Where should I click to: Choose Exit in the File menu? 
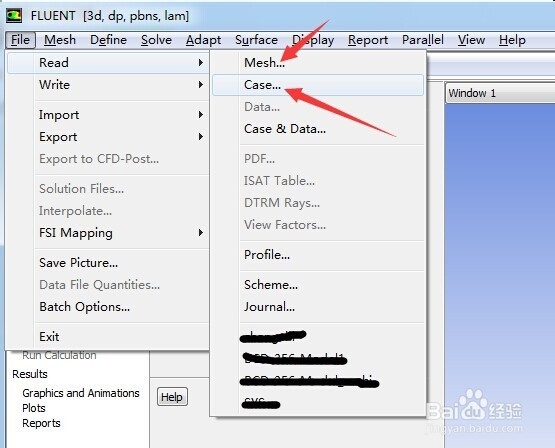(49, 337)
